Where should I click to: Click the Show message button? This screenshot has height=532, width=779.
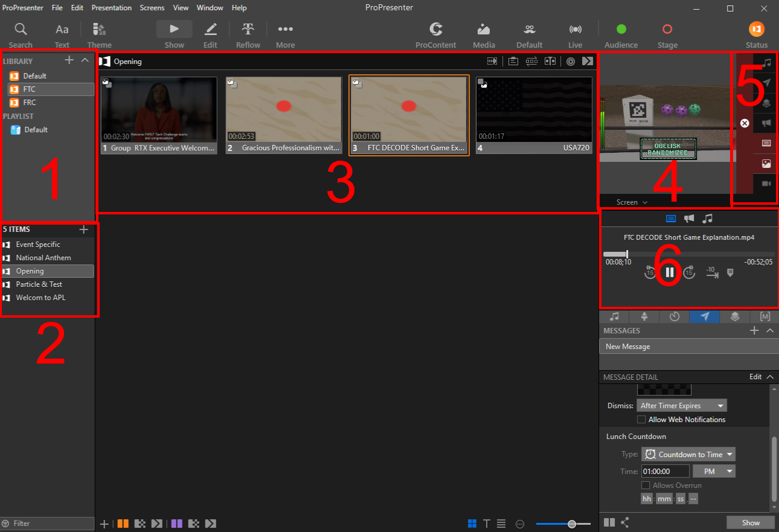click(751, 523)
